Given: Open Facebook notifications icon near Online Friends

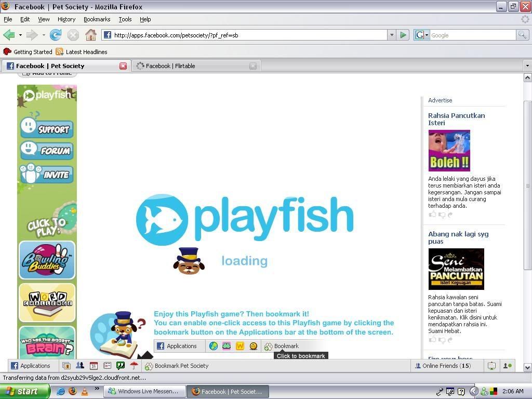Looking at the screenshot, I should 491,366.
